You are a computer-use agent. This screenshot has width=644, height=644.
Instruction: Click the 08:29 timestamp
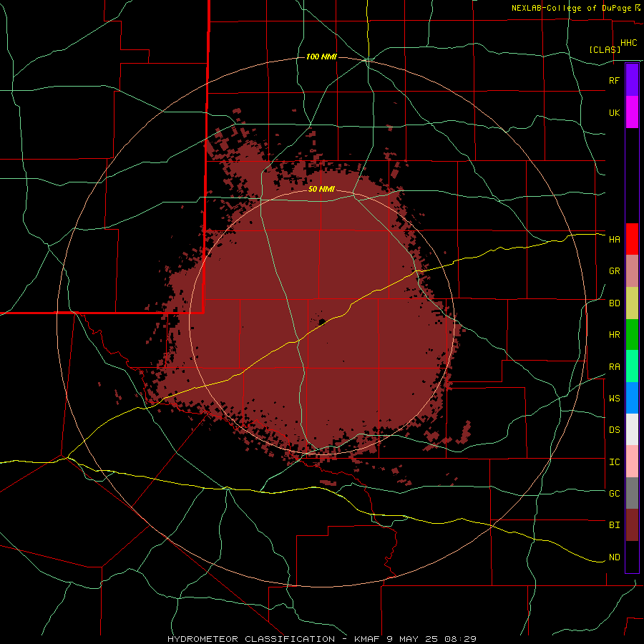point(459,639)
